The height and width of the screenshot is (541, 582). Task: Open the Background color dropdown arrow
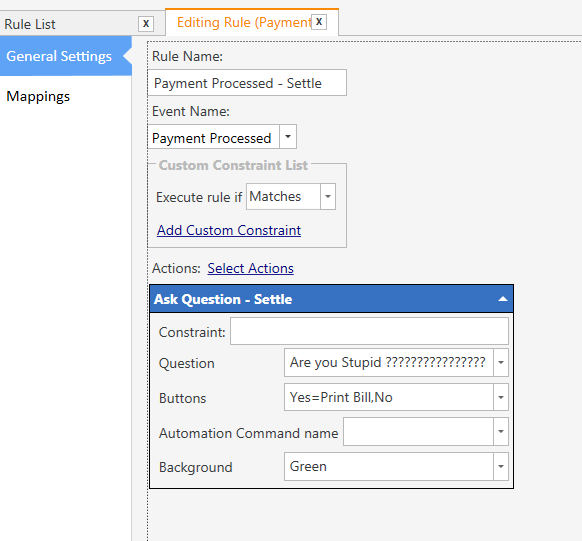(x=501, y=466)
